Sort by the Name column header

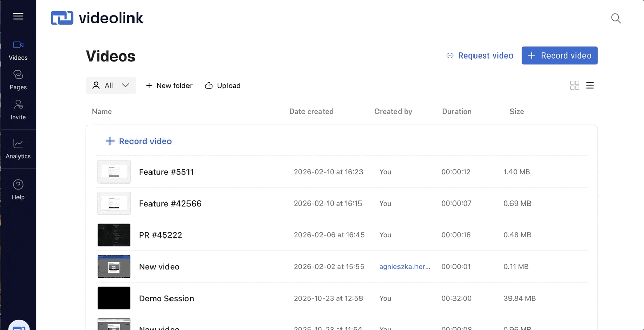pyautogui.click(x=102, y=112)
